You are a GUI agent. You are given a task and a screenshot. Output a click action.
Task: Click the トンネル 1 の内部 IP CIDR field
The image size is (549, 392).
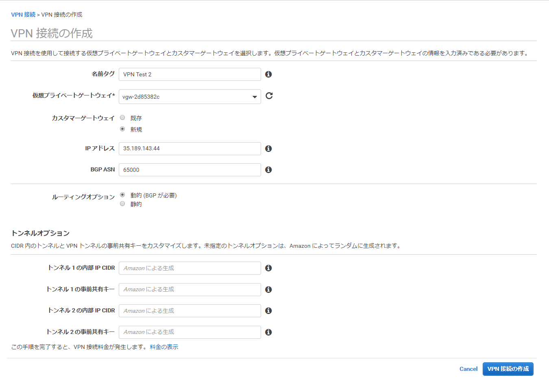pos(190,268)
